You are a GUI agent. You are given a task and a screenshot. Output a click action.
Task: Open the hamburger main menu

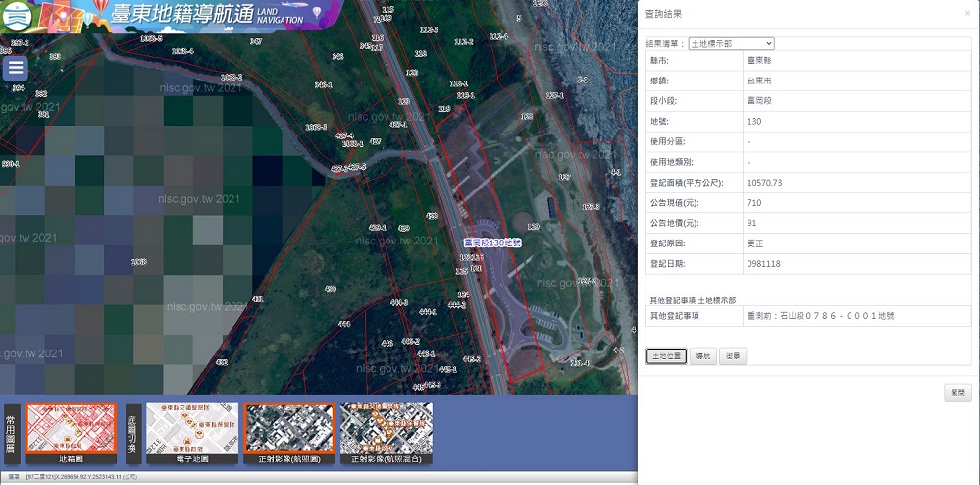point(16,68)
